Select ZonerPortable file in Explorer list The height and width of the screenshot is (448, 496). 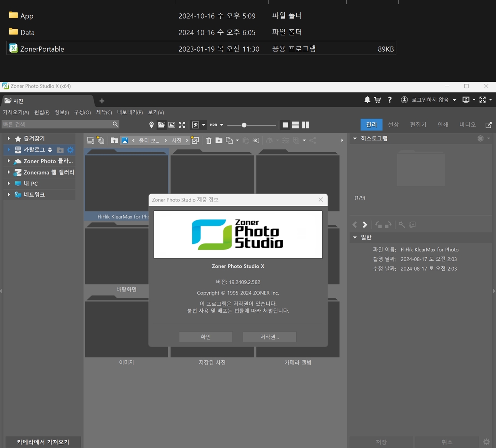pos(201,48)
